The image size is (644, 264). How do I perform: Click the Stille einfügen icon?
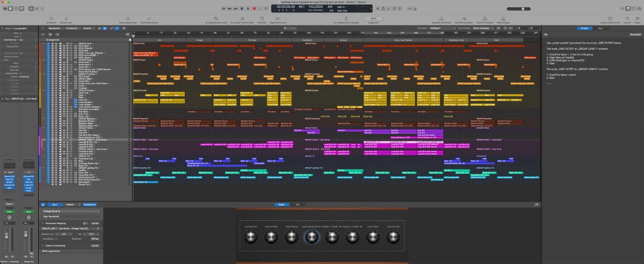pos(503,20)
